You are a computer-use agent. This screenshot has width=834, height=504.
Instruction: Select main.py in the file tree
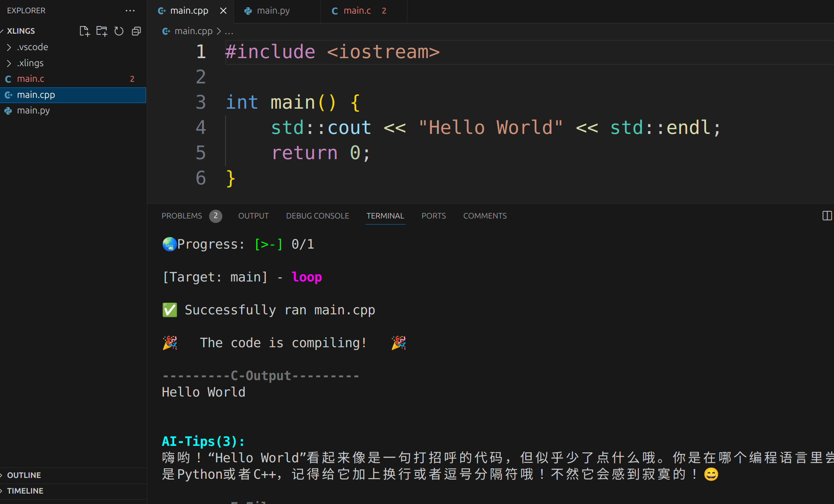33,111
